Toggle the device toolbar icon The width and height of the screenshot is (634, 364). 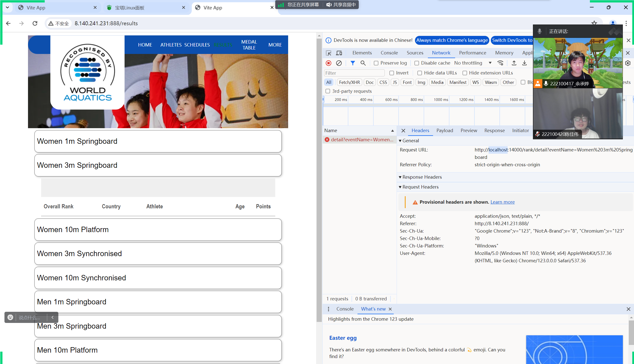339,53
